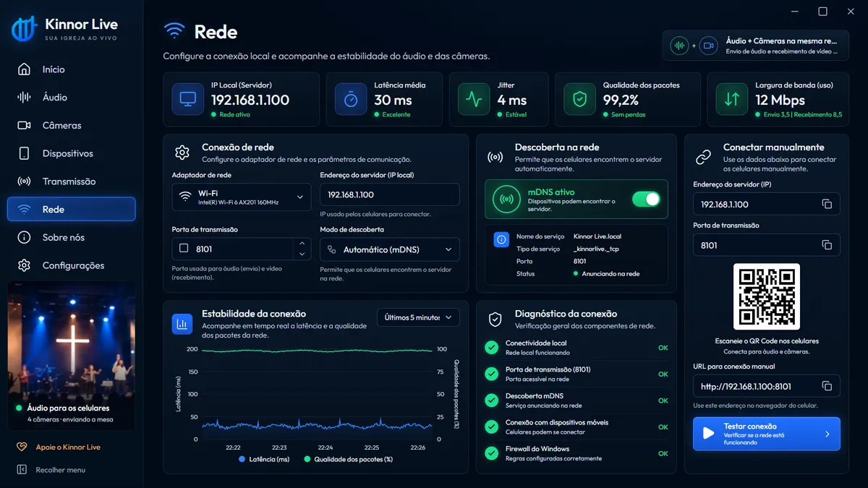Viewport: 868px width, 488px height.
Task: Click the Áudio + Câmeras mode card
Action: pyautogui.click(x=755, y=46)
